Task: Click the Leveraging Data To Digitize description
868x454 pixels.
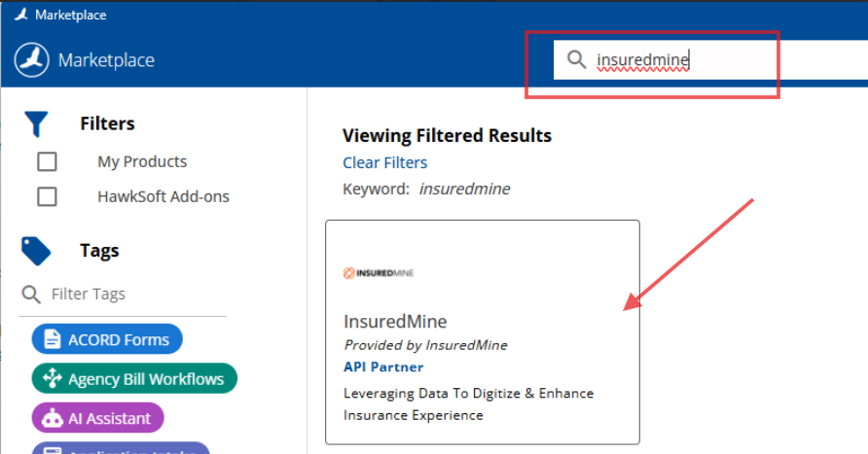Action: [x=468, y=404]
